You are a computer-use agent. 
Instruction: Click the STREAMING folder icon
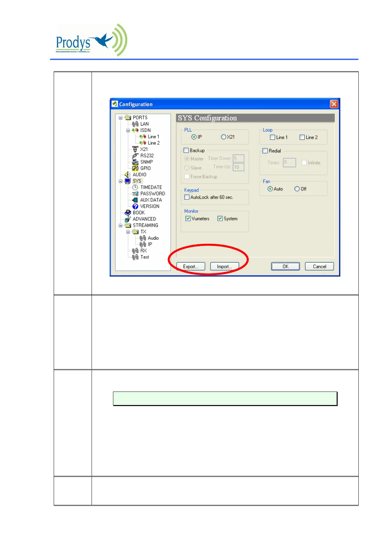pyautogui.click(x=128, y=225)
